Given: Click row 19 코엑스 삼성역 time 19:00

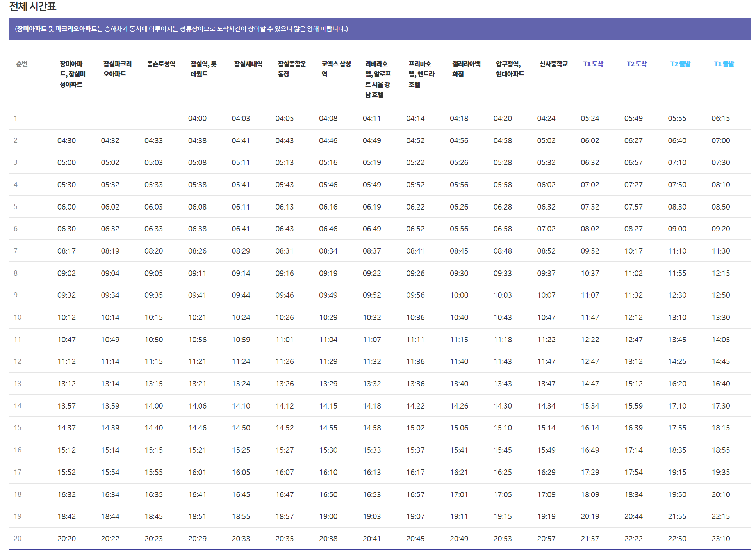Looking at the screenshot, I should (328, 516).
